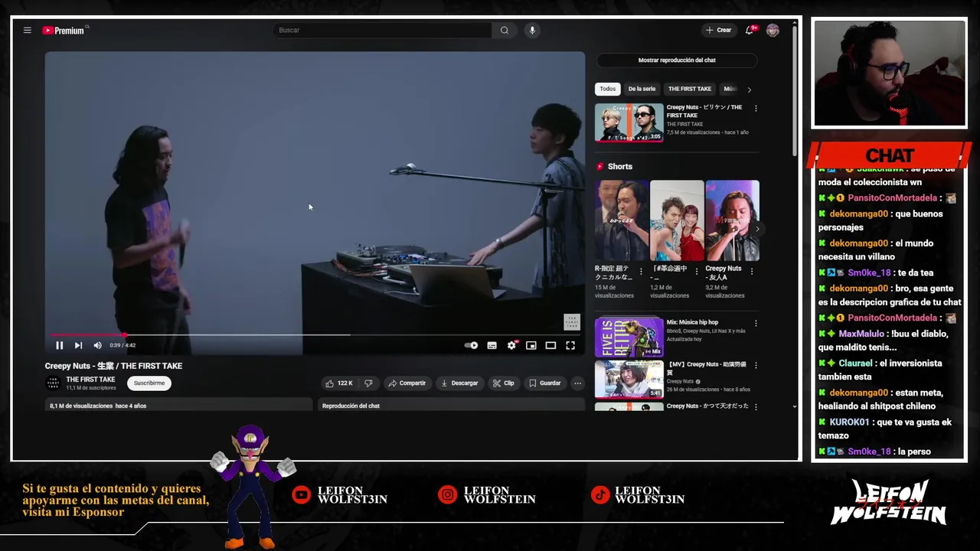Open THE FIRST TAKE channel name link
The height and width of the screenshot is (551, 980).
(x=90, y=380)
